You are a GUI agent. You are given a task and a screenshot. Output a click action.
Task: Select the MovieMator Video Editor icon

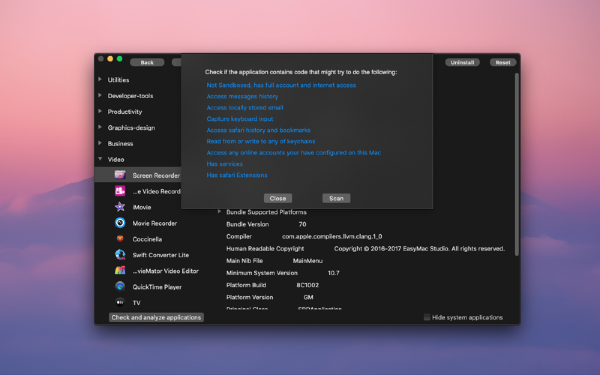pos(120,271)
